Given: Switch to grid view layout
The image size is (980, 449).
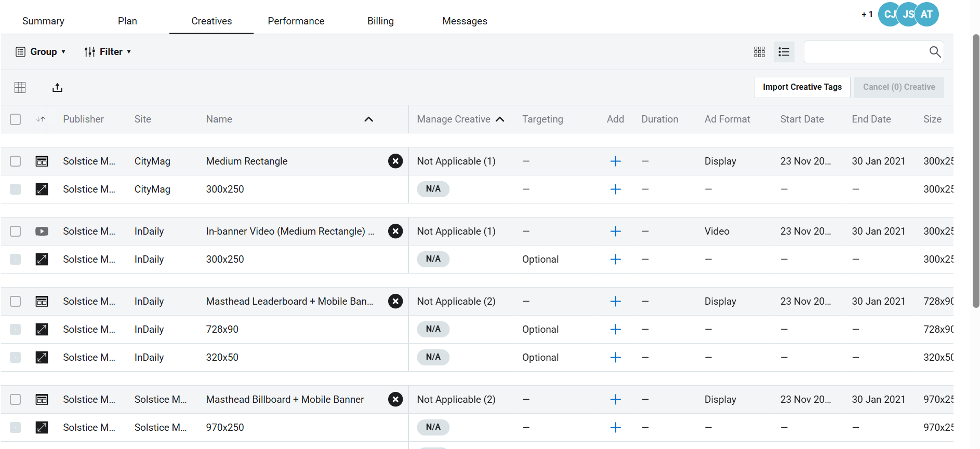Looking at the screenshot, I should coord(759,52).
